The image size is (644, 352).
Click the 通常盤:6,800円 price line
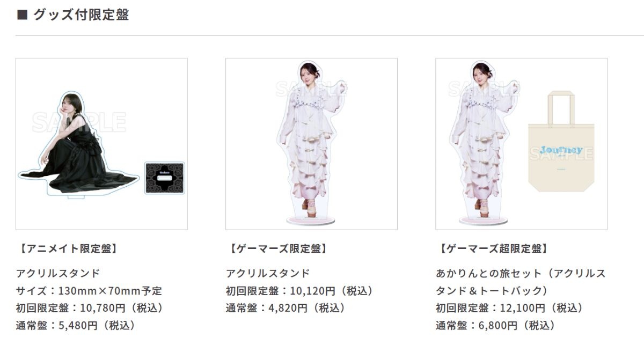pyautogui.click(x=496, y=325)
